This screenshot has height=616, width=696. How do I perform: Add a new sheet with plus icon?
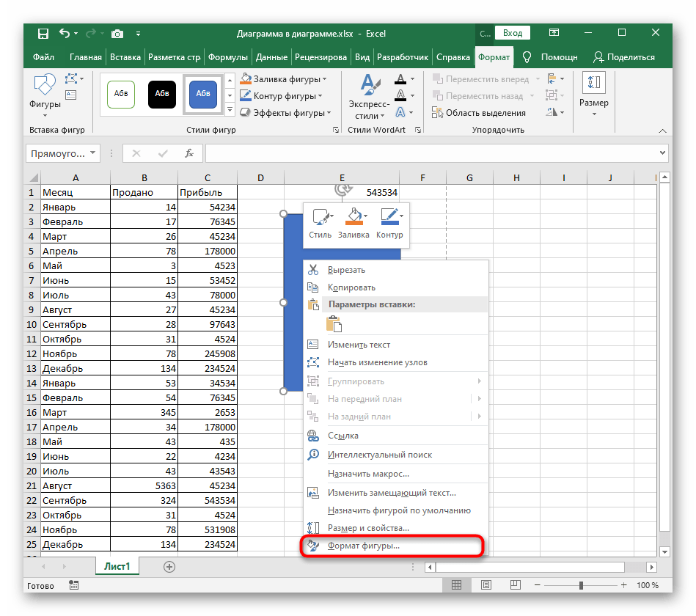[169, 566]
